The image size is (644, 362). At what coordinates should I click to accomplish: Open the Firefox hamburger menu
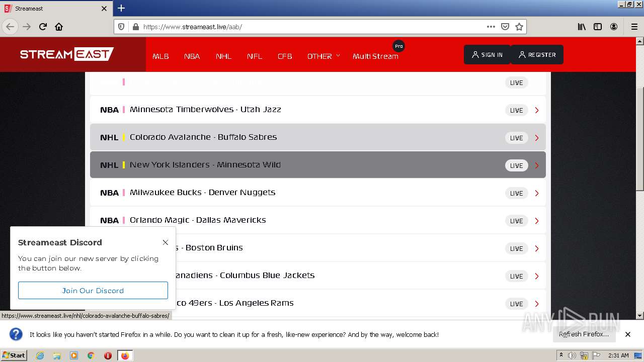(x=634, y=27)
